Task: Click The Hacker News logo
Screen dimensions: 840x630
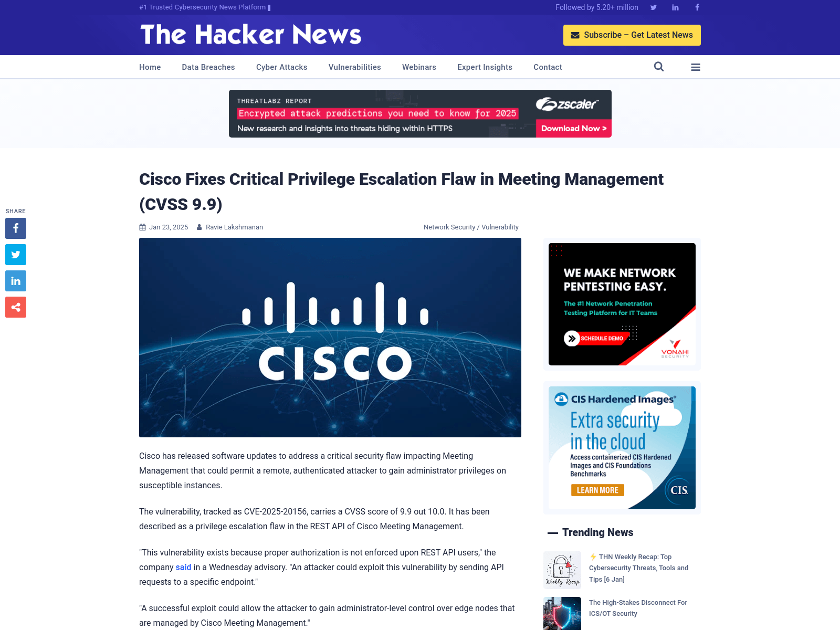Action: 251,35
